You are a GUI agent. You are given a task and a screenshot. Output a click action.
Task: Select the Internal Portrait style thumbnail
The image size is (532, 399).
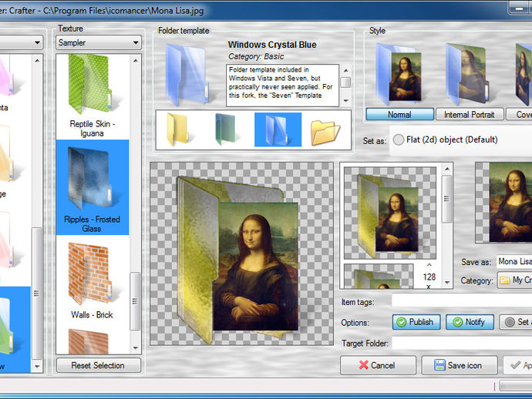tap(467, 74)
